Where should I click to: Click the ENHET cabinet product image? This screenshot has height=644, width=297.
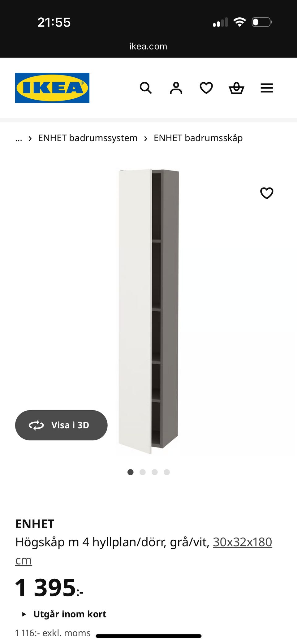pyautogui.click(x=148, y=311)
